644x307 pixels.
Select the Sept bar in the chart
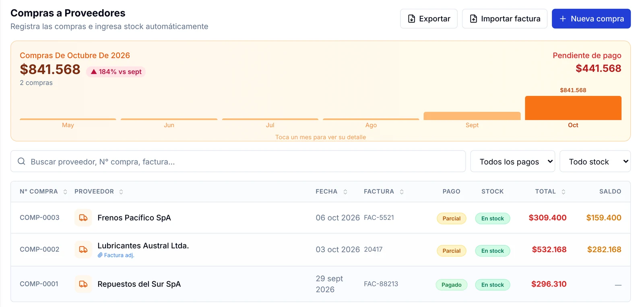472,116
